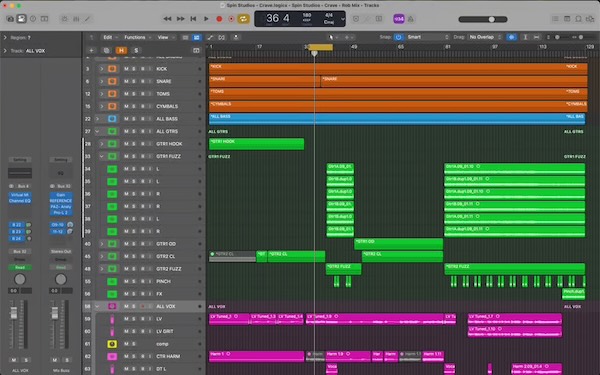Toggle the global Solo S button

[x=136, y=50]
